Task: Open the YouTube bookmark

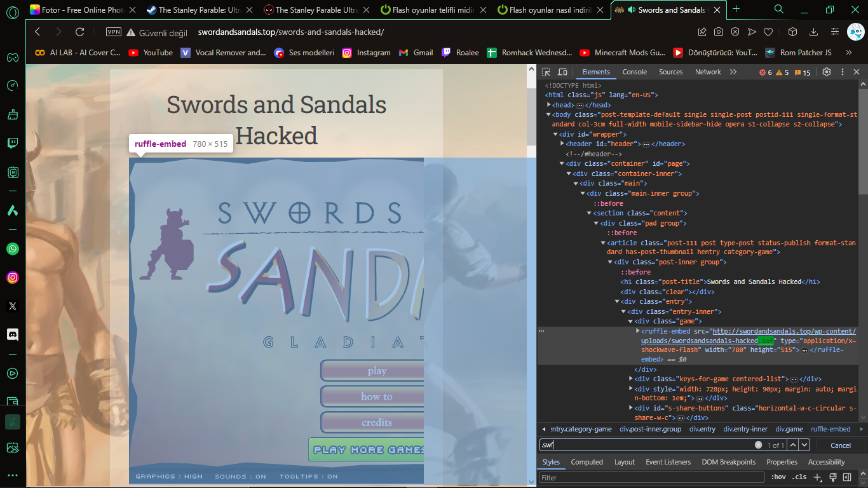Action: tap(151, 53)
